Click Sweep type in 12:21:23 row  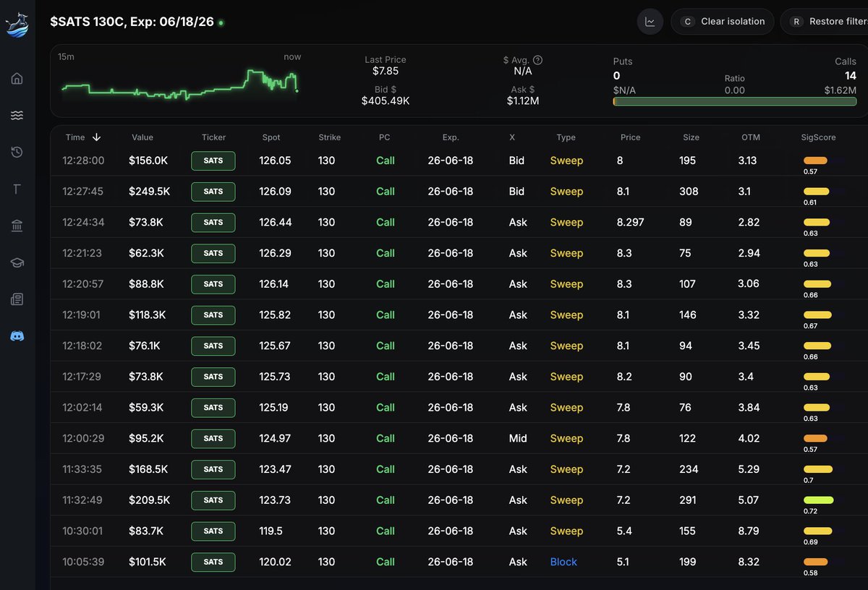[566, 253]
